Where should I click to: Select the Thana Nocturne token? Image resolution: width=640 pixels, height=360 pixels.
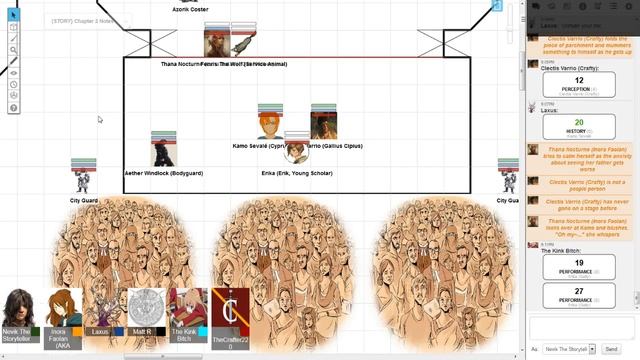coord(217,44)
